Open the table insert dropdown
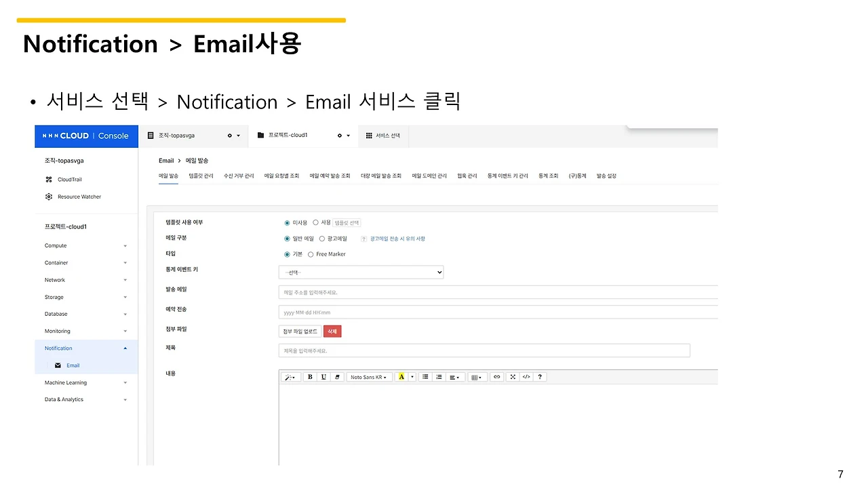 tap(477, 377)
